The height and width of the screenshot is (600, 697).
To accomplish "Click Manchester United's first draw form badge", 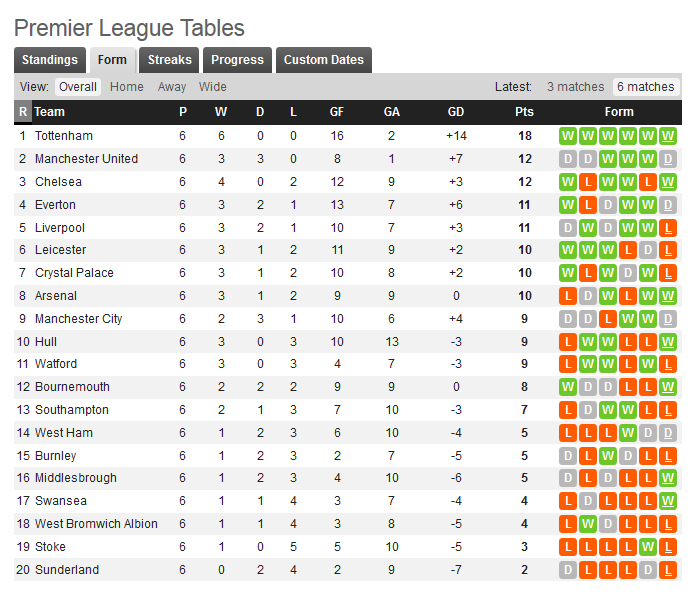I will click(568, 159).
